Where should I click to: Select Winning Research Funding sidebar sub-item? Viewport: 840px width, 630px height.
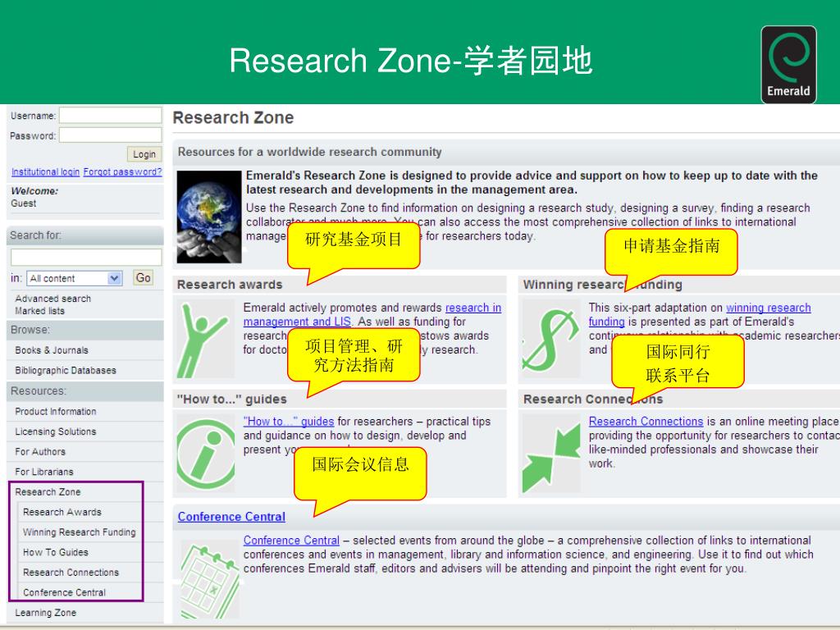coord(80,532)
